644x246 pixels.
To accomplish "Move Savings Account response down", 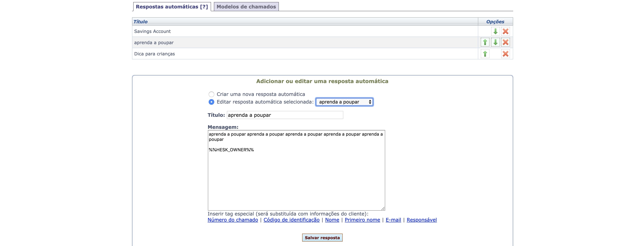I will 495,31.
